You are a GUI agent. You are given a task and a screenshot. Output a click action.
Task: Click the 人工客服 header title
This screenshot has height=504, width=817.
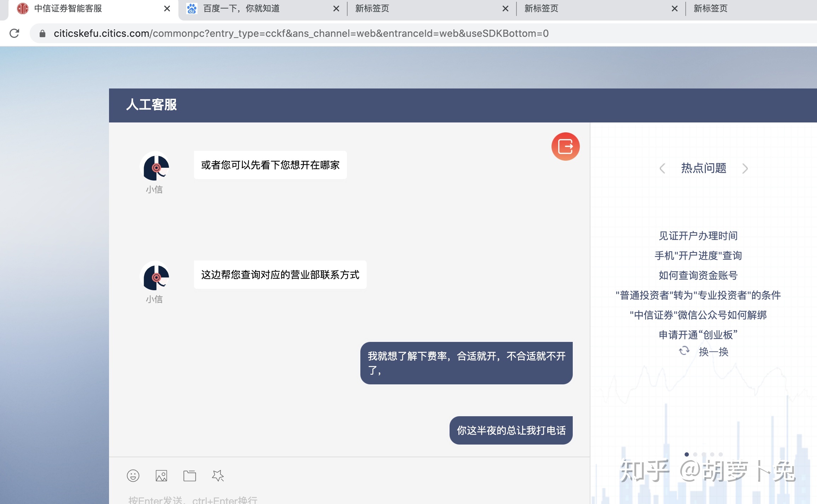pos(152,105)
